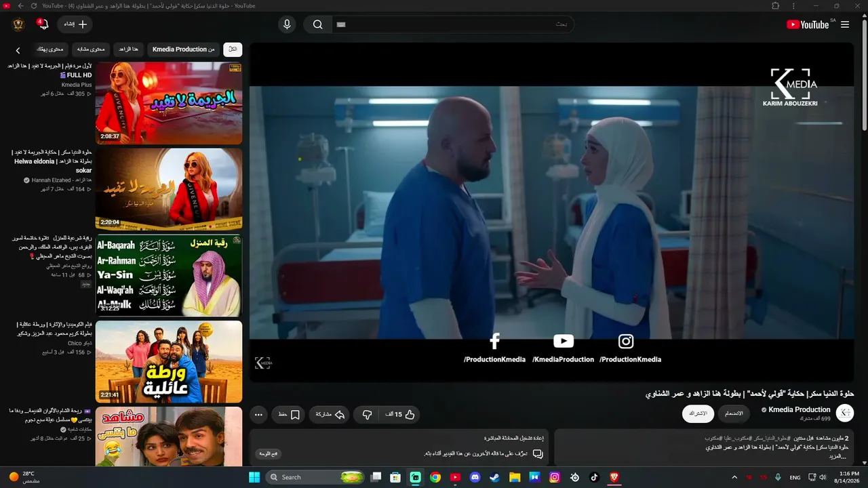The width and height of the screenshot is (868, 488).
Task: Select the 'من Kmedia Production' filter chip
Action: click(x=183, y=49)
